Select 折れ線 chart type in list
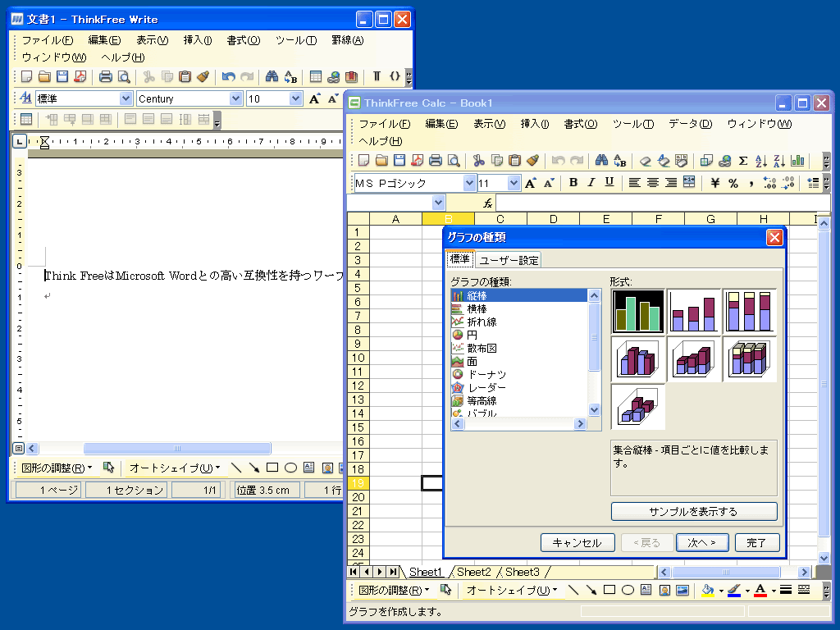 (x=518, y=322)
